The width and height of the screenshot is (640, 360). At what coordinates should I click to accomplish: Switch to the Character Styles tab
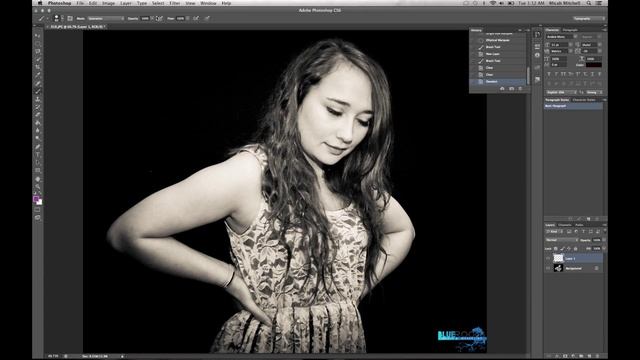[x=584, y=100]
